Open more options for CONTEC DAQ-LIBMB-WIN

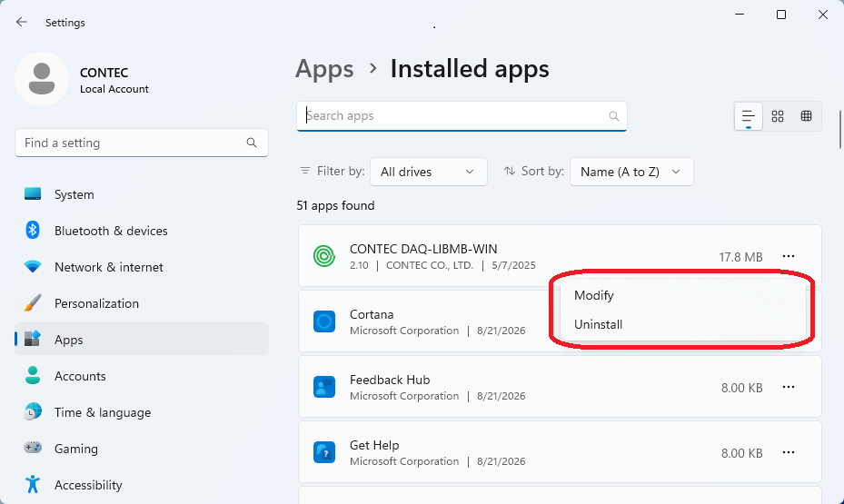(x=789, y=256)
